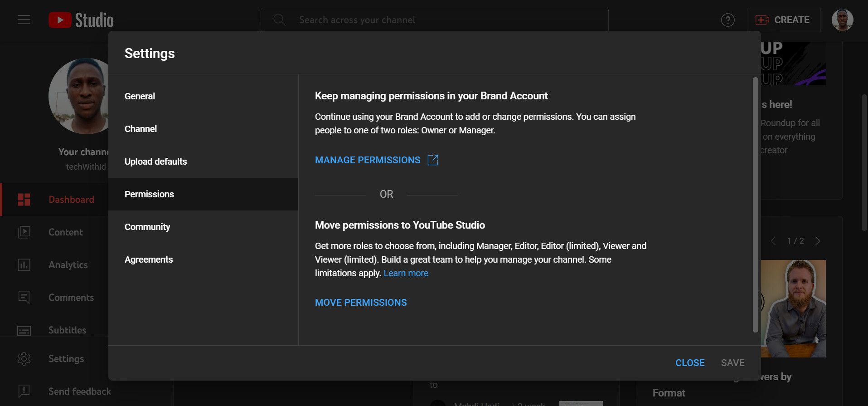Switch to the Community settings tab
868x406 pixels.
(x=147, y=227)
